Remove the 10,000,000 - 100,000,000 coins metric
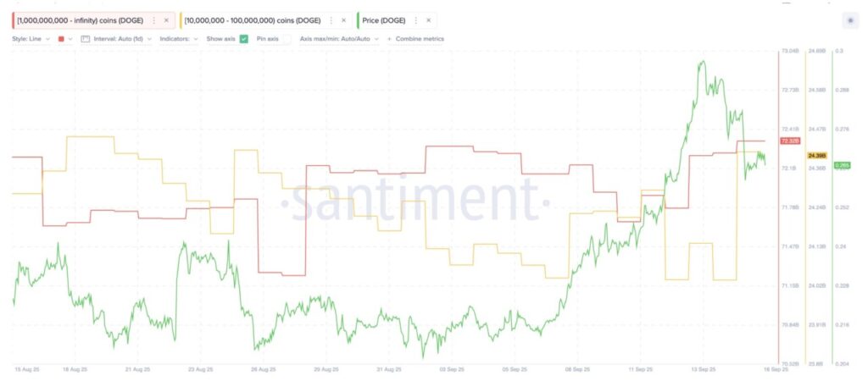 click(x=343, y=19)
